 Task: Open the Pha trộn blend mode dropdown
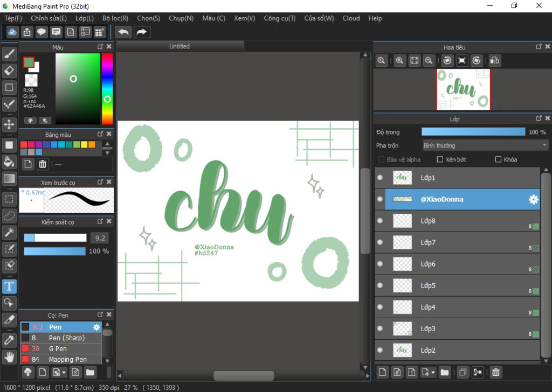tap(486, 145)
